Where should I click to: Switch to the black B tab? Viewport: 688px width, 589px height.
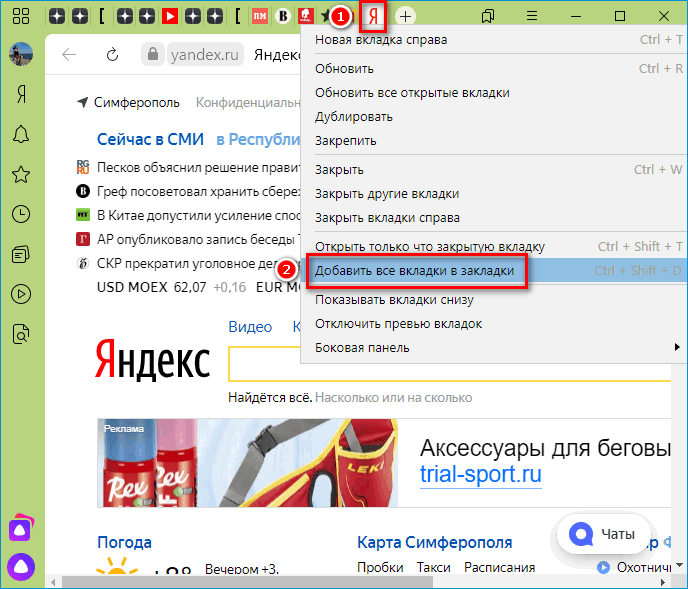point(283,17)
